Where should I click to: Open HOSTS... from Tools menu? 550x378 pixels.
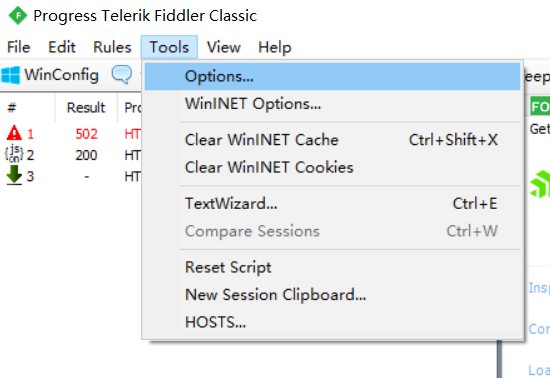click(x=332, y=322)
